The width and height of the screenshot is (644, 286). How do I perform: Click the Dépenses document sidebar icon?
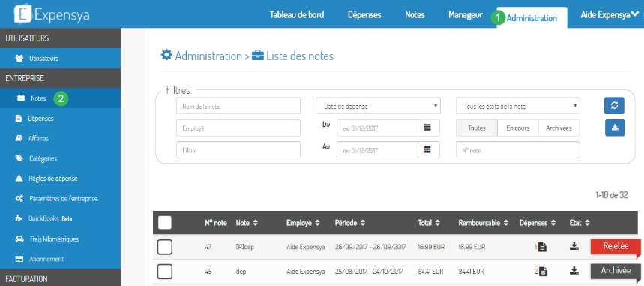click(19, 119)
